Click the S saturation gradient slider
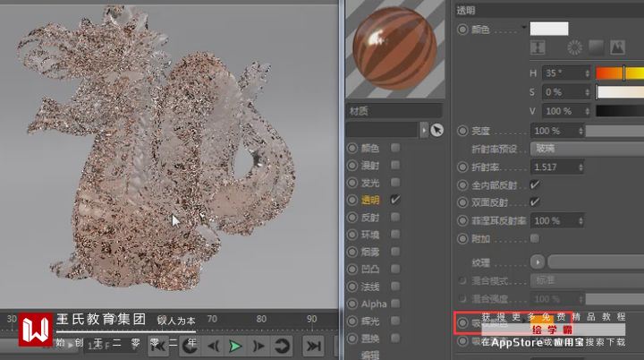 [x=620, y=92]
